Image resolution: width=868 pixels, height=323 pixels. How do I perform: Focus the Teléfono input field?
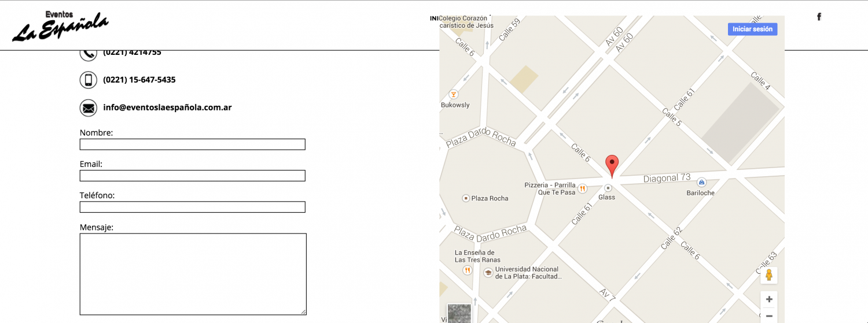(x=193, y=207)
